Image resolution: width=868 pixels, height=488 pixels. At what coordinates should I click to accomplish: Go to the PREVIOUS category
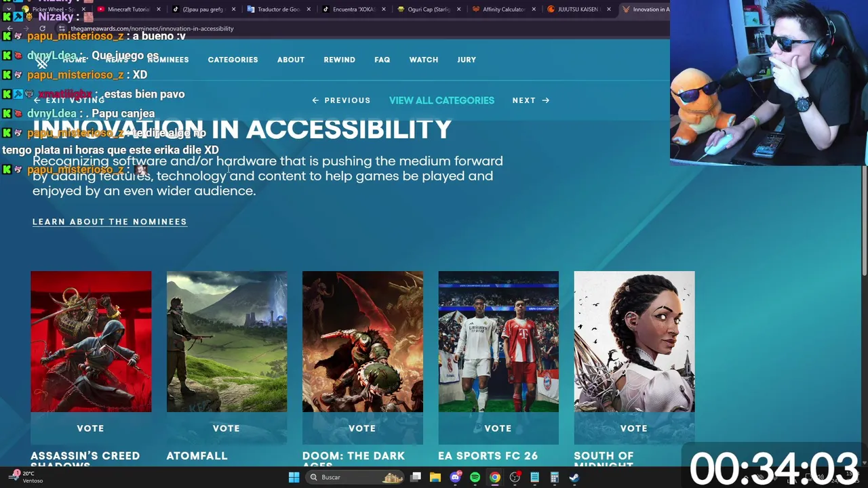coord(341,100)
